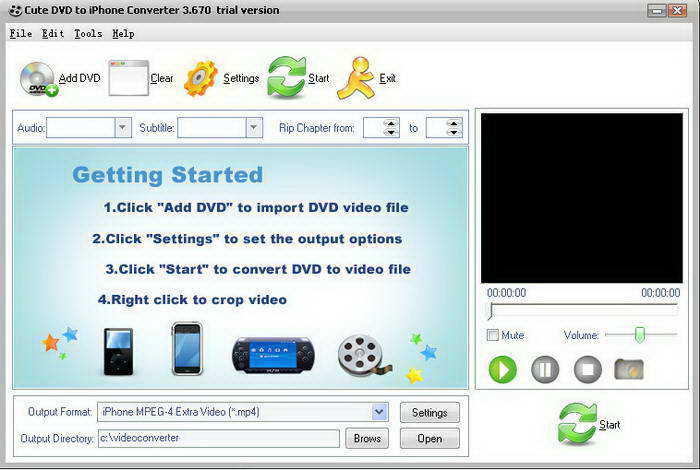Stop the preview playback
Image resolution: width=700 pixels, height=470 pixels.
click(587, 370)
